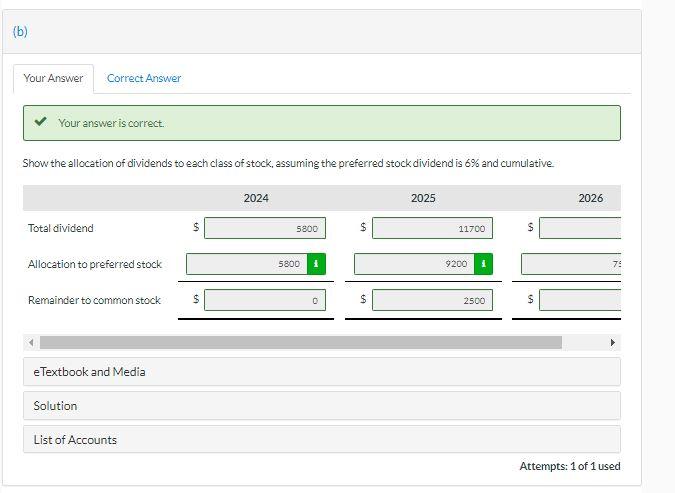
Task: Click 2026 Remainder to common stock field
Action: click(x=580, y=300)
